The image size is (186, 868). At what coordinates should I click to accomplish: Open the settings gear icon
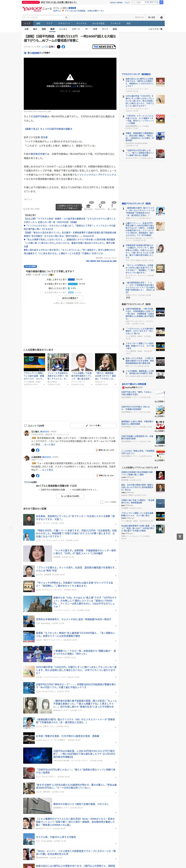coord(161,18)
